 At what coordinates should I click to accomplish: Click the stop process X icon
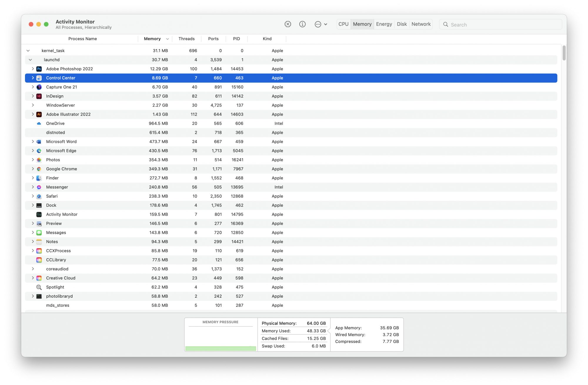pos(288,24)
